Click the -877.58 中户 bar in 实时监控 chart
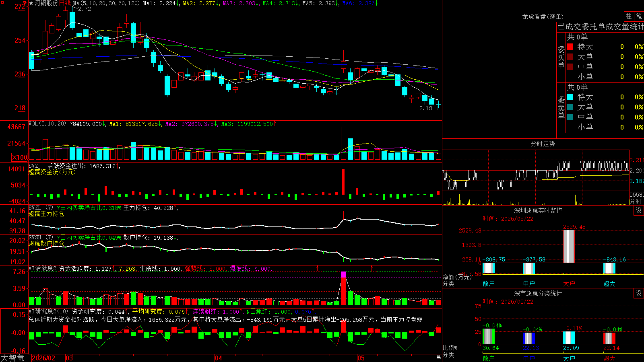 click(529, 268)
